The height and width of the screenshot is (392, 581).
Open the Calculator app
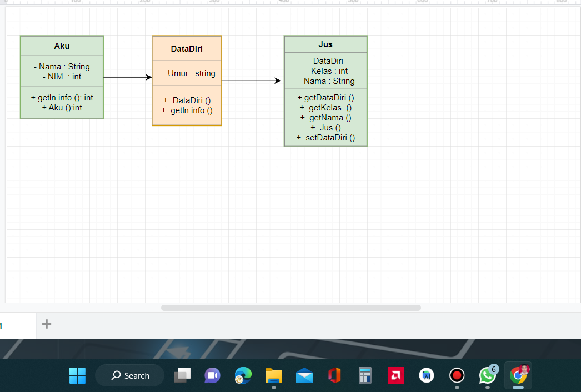(365, 375)
